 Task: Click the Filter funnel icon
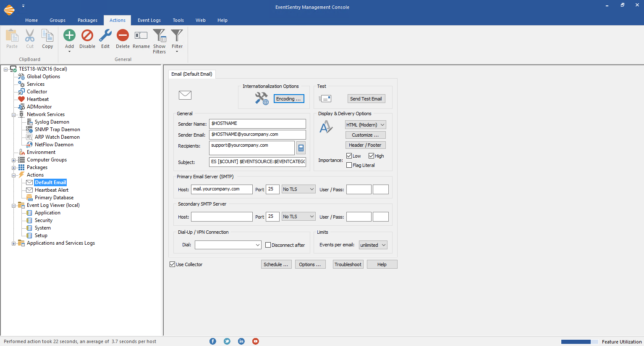point(177,35)
